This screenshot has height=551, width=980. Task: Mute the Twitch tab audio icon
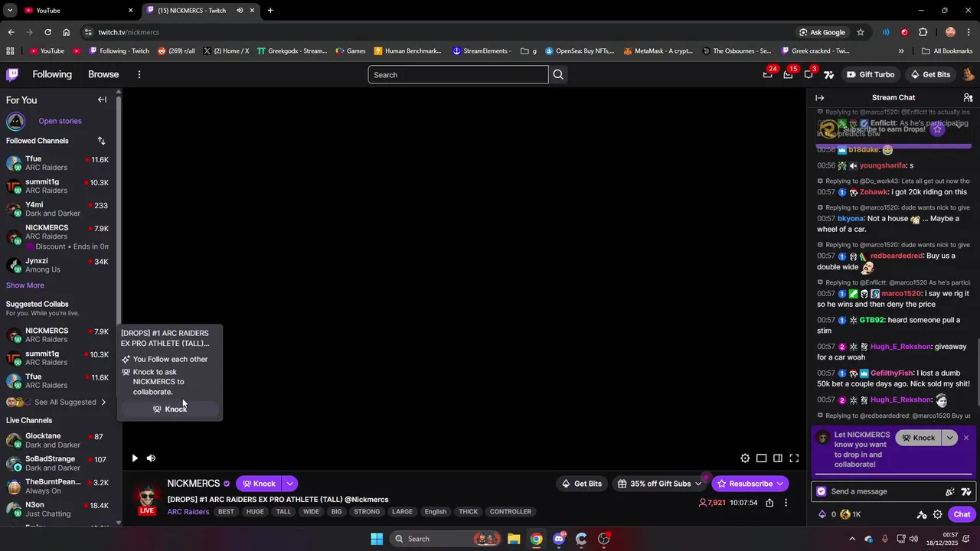(240, 11)
